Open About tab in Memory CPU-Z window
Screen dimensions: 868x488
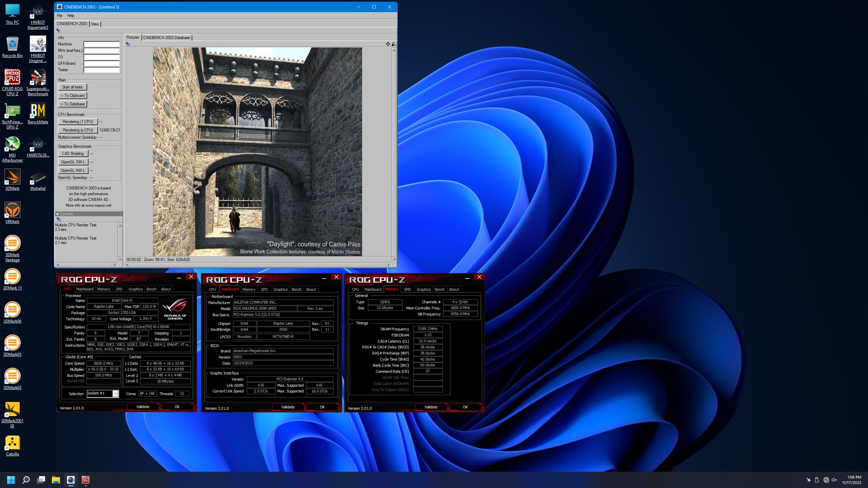(x=454, y=289)
